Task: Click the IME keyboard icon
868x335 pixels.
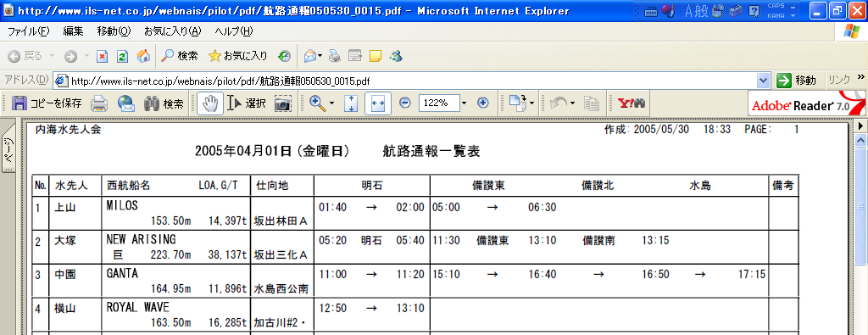Action: coord(651,10)
